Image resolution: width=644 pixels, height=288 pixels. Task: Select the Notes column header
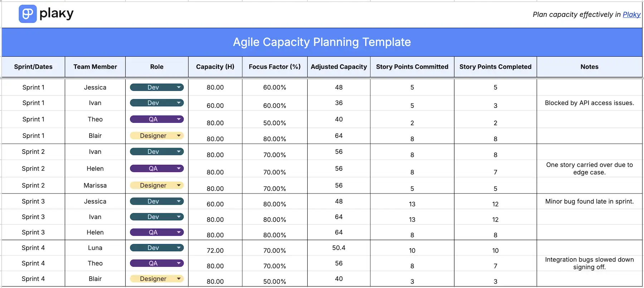[589, 67]
